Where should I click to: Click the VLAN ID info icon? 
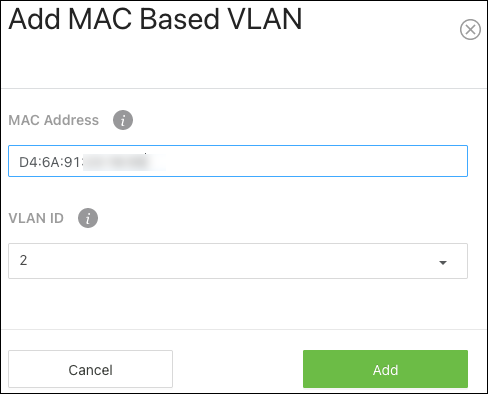click(x=88, y=218)
